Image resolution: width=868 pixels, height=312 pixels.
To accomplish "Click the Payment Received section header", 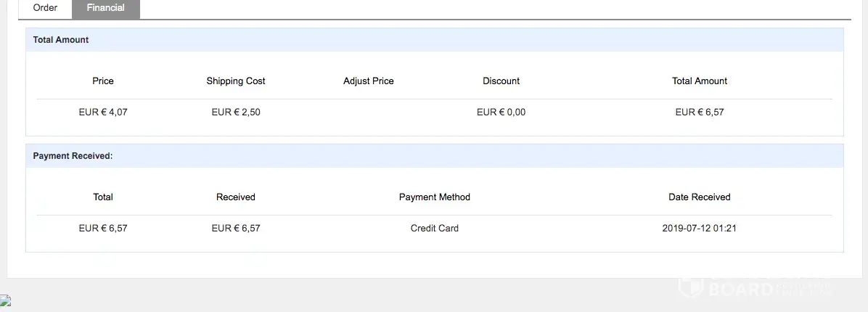I will (x=73, y=156).
